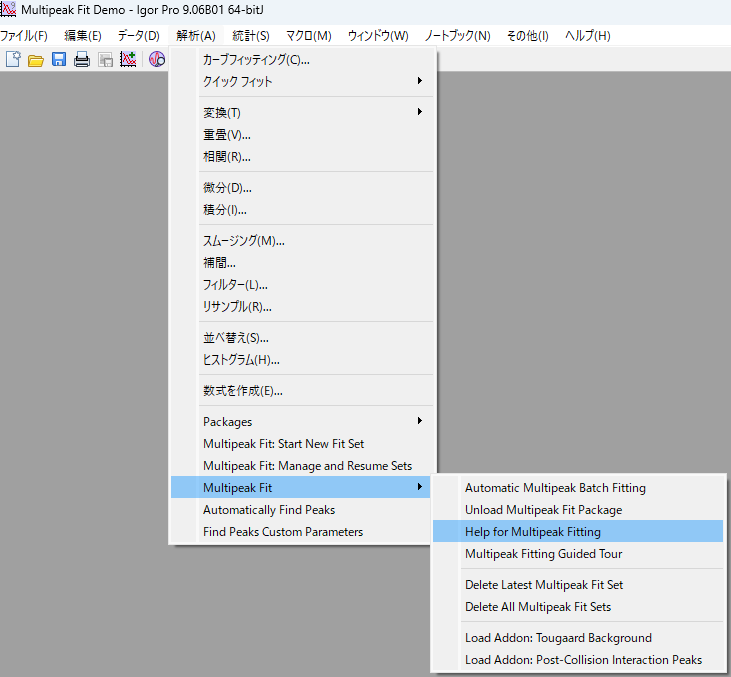Choose フィルター(L)... menu entry

coord(302,284)
